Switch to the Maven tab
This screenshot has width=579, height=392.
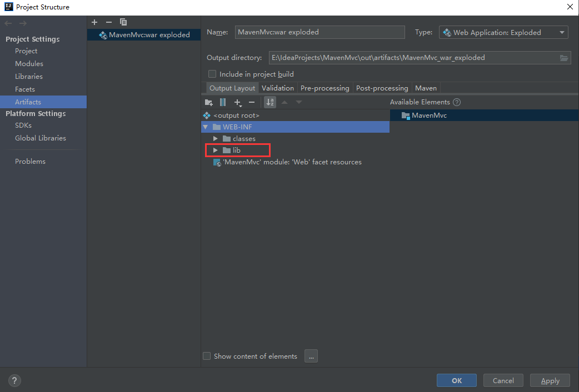pyautogui.click(x=426, y=88)
